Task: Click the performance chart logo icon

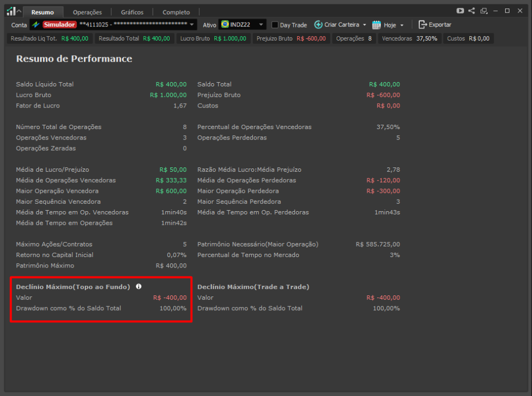Action: click(11, 12)
